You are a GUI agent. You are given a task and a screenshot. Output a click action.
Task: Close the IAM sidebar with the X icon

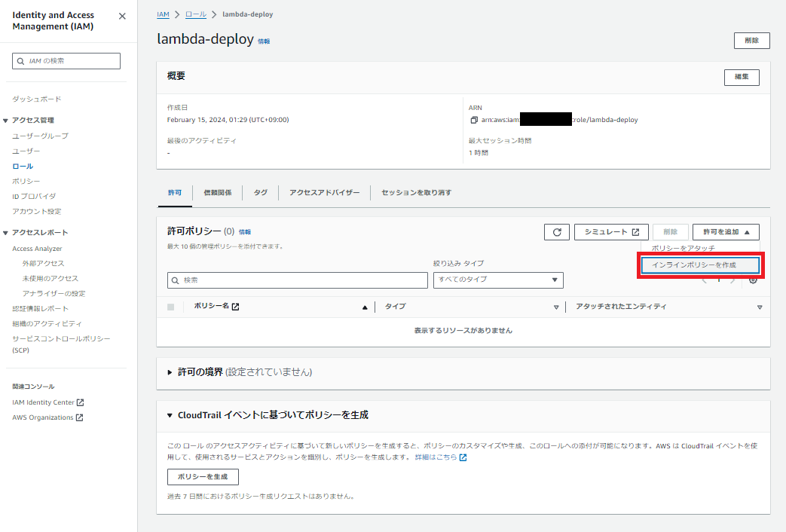121,15
